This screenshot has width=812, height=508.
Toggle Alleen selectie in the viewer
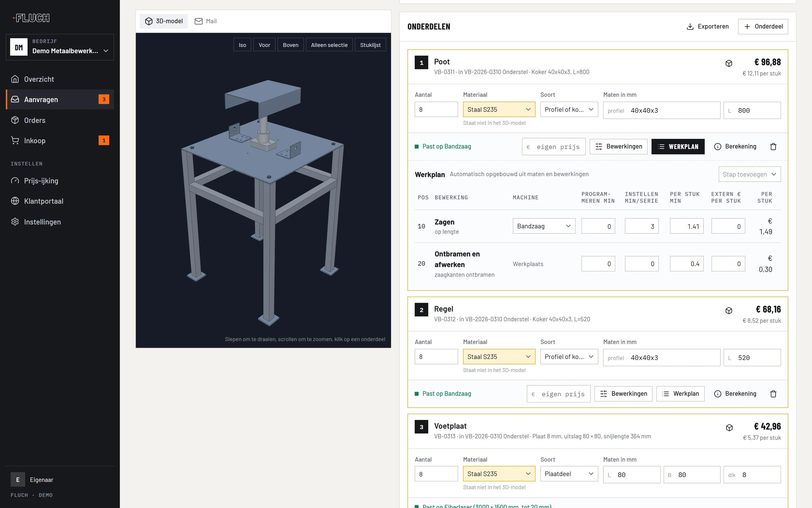click(x=329, y=45)
